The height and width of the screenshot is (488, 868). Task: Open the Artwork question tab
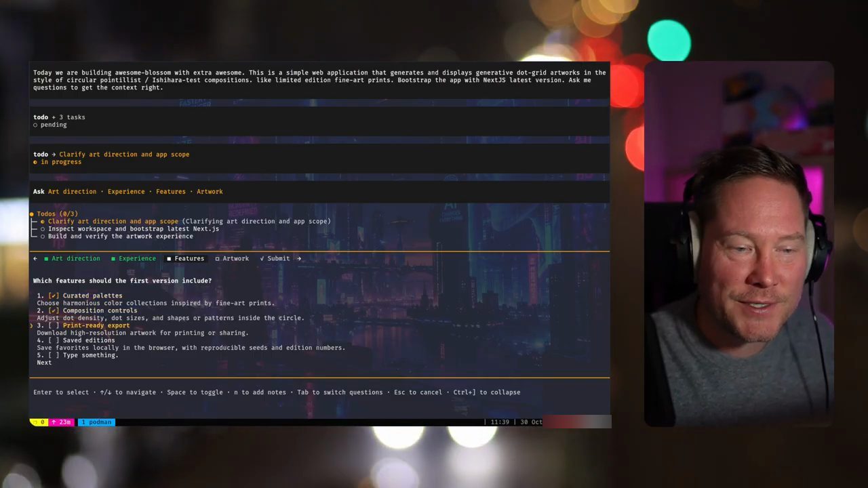232,258
